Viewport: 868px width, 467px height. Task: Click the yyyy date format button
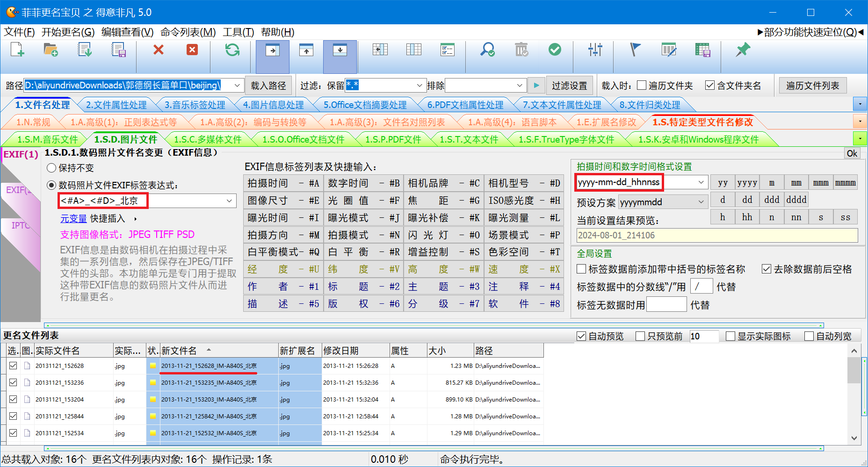click(747, 183)
